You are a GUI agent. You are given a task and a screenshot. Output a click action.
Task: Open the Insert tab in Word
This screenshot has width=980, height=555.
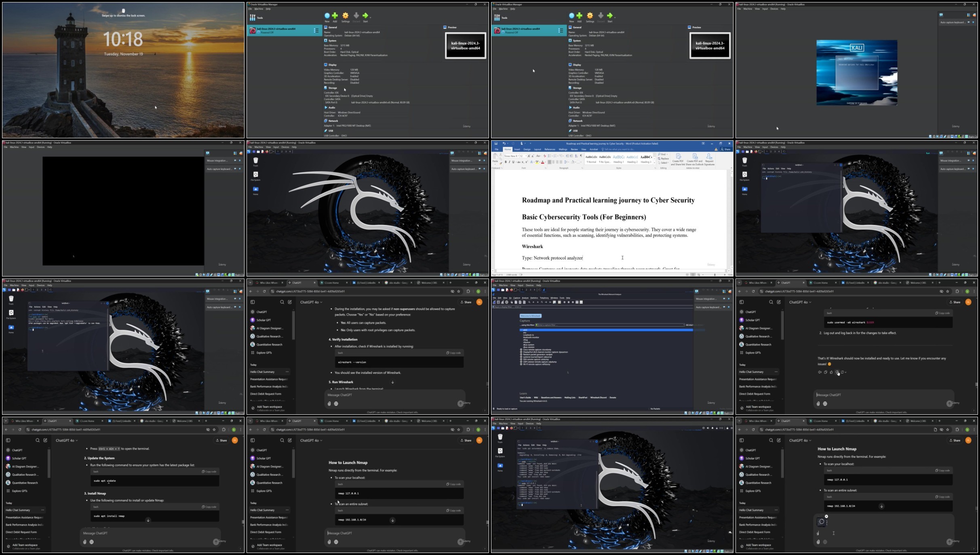pos(517,149)
